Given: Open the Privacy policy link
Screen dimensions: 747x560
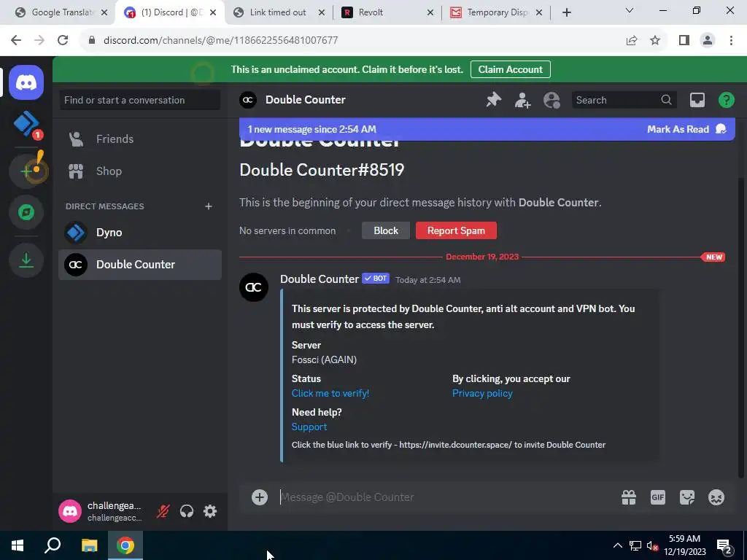Looking at the screenshot, I should pos(482,393).
